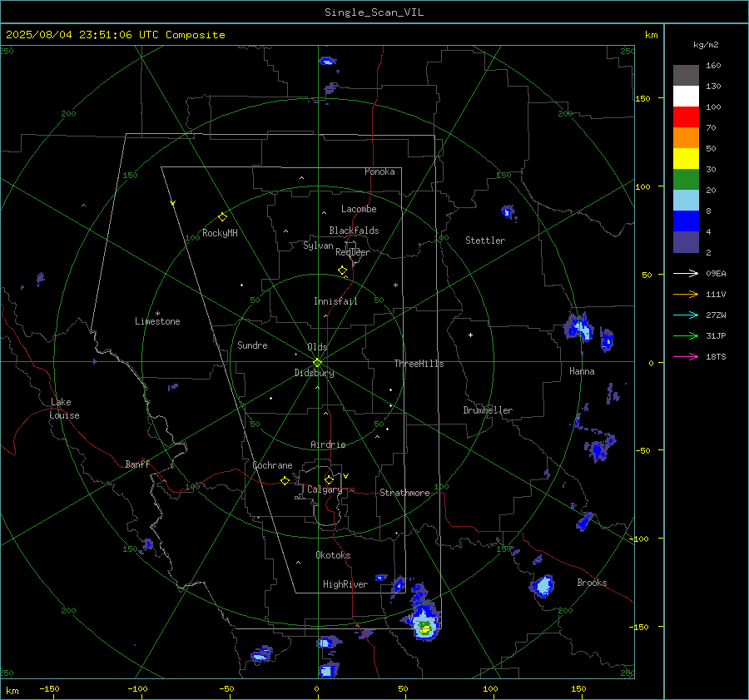749x700 pixels.
Task: Click the white 09EA arrow icon
Action: tap(686, 273)
